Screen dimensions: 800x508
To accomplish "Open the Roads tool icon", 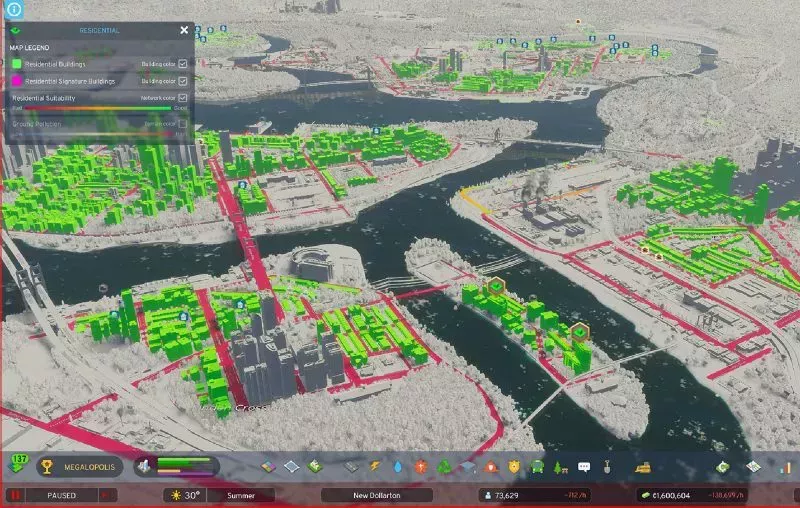I will click(x=352, y=466).
